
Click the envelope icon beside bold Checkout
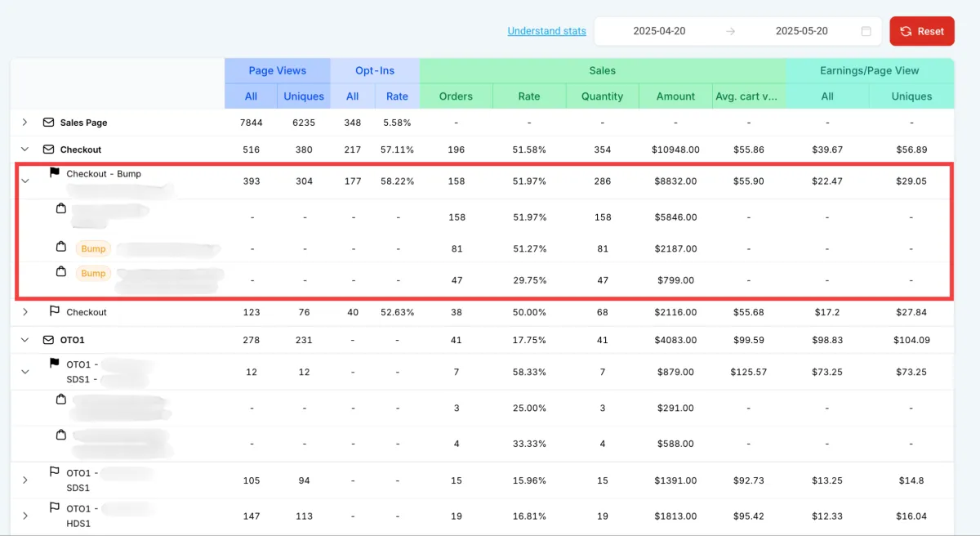pos(48,150)
